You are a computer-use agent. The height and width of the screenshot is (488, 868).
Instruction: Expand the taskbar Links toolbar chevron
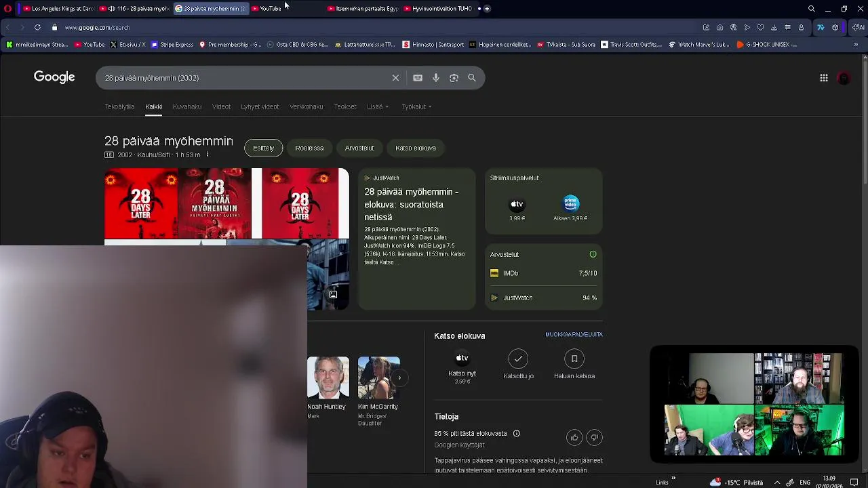click(x=673, y=479)
